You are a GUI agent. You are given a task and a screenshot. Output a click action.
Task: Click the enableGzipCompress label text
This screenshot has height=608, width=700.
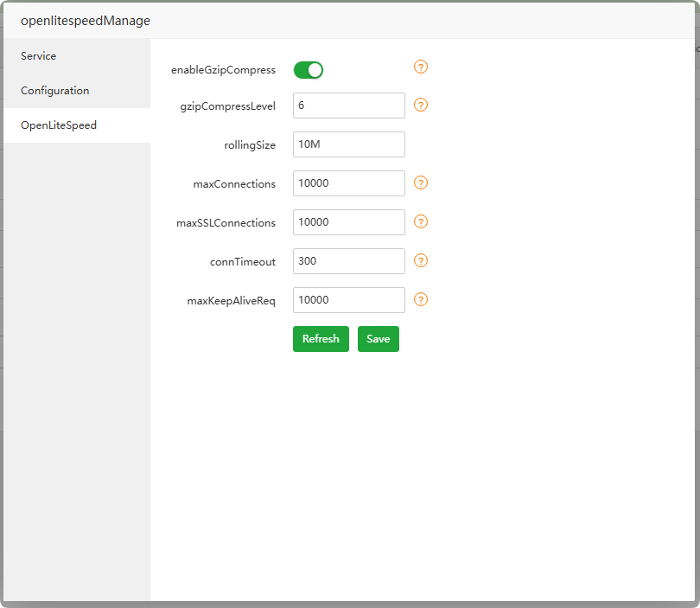click(x=223, y=70)
